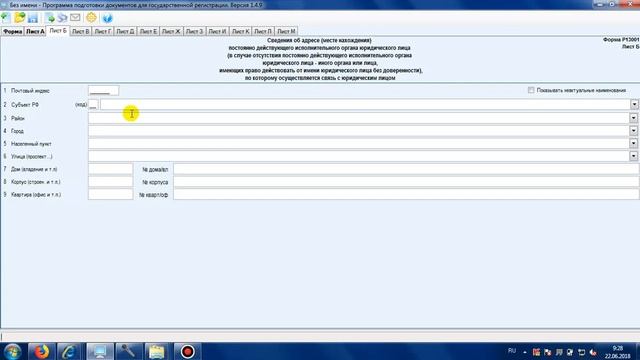The height and width of the screenshot is (360, 640).
Task: Click the № дома/вл number field
Action: tap(406, 169)
